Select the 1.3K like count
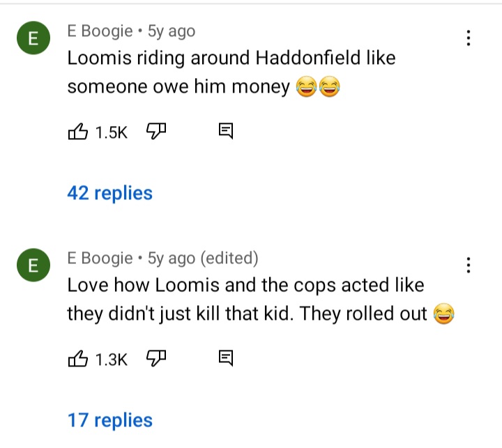This screenshot has height=448, width=502. click(112, 360)
